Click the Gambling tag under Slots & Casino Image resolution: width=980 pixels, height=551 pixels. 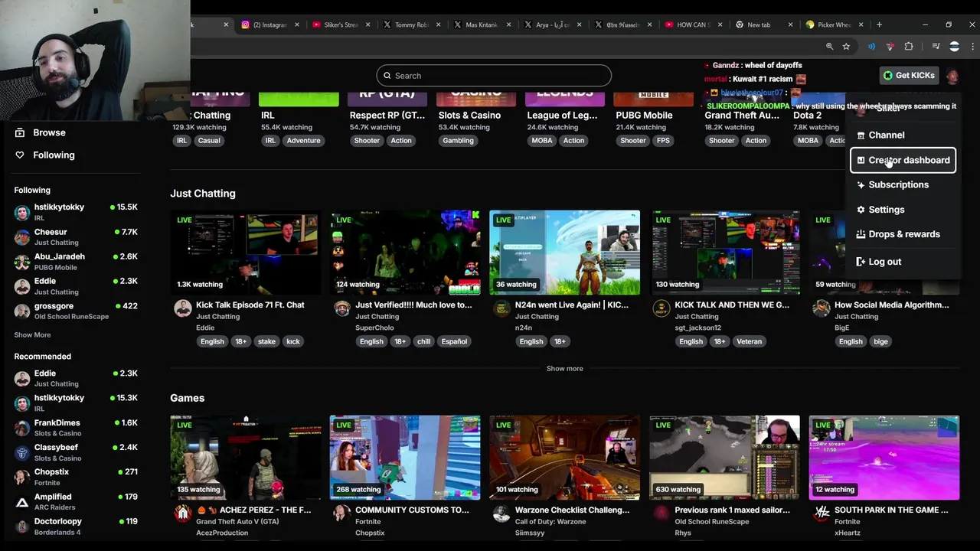pyautogui.click(x=458, y=141)
